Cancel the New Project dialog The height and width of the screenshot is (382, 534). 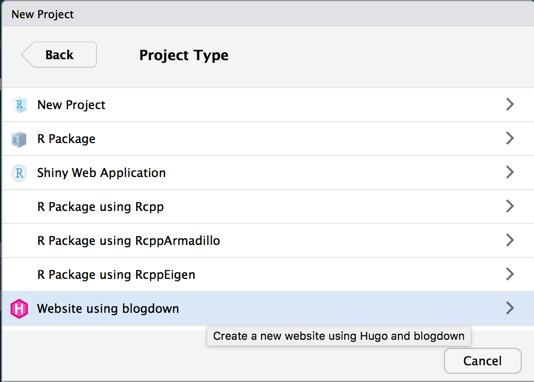[x=482, y=361]
